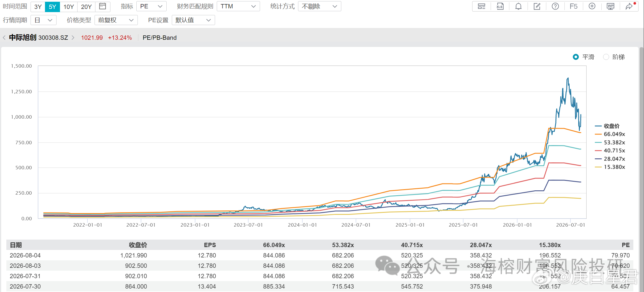The width and height of the screenshot is (644, 292).
Task: Open the 财务匹配规则 TTM dropdown
Action: 238,6
